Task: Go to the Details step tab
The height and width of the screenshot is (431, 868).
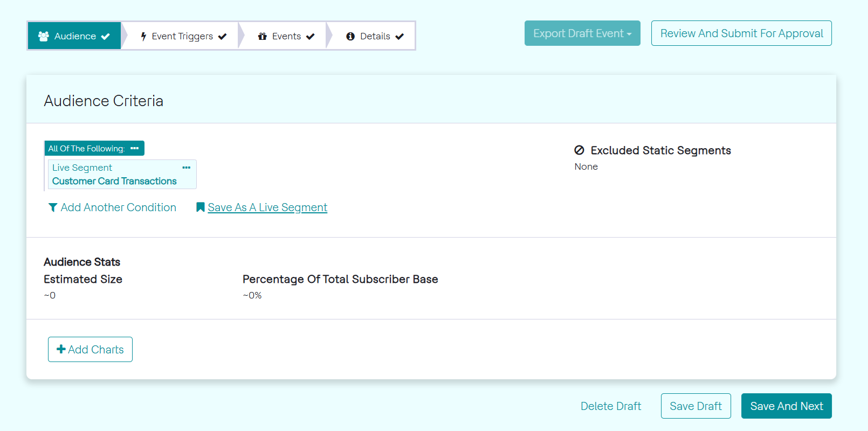Action: (x=375, y=36)
